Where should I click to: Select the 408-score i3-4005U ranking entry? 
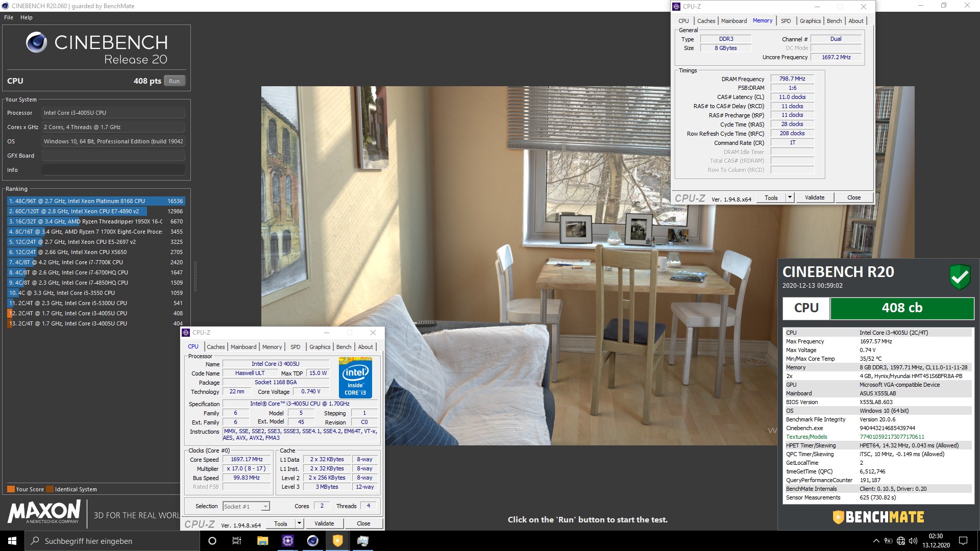pyautogui.click(x=96, y=313)
